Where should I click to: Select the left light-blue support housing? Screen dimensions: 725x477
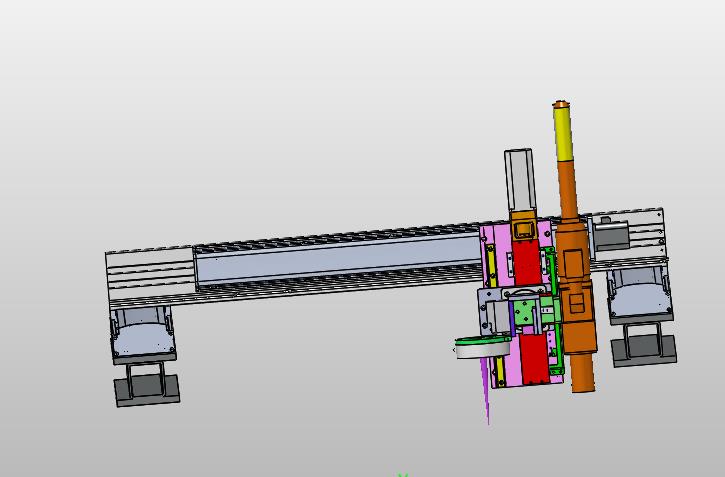142,334
